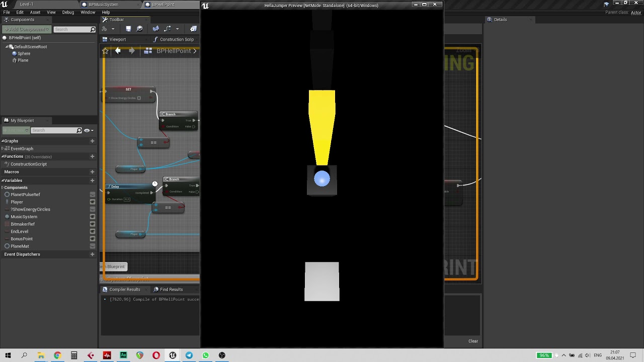This screenshot has width=644, height=362.
Task: Click the Compile gears icon in toolbar
Action: point(105,29)
